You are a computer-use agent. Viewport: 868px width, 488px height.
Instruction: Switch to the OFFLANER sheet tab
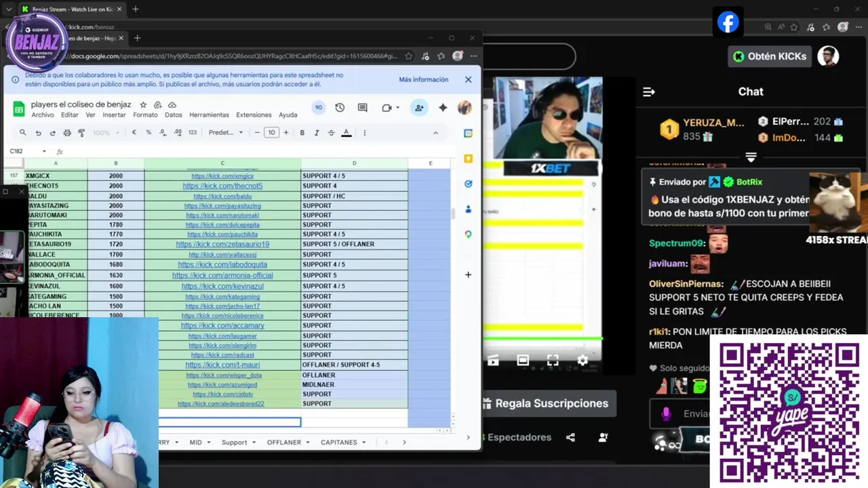[x=283, y=442]
